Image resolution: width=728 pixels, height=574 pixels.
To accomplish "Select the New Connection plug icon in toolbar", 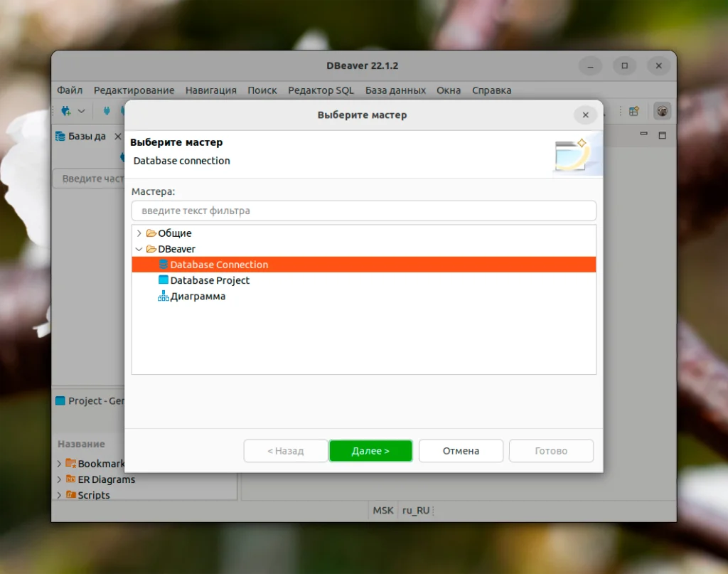I will tap(67, 111).
